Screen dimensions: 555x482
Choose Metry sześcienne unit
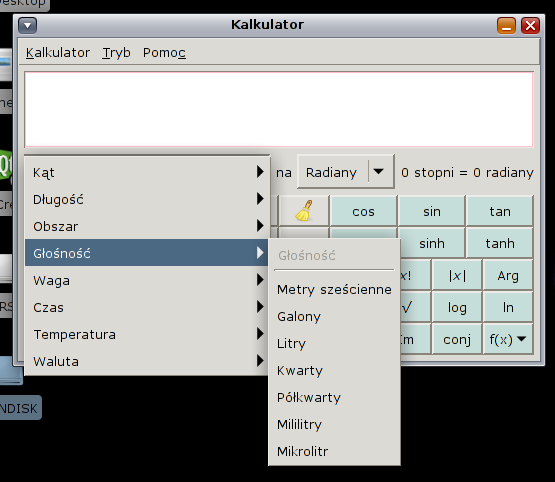point(334,289)
